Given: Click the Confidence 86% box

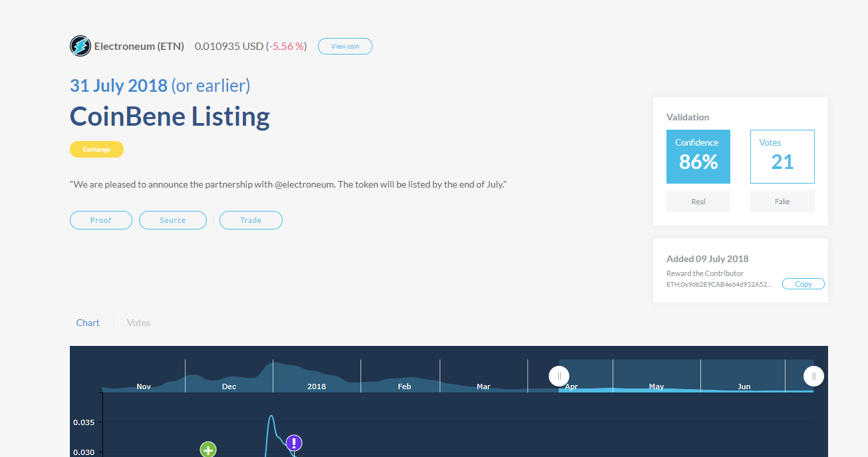Looking at the screenshot, I should click(698, 156).
